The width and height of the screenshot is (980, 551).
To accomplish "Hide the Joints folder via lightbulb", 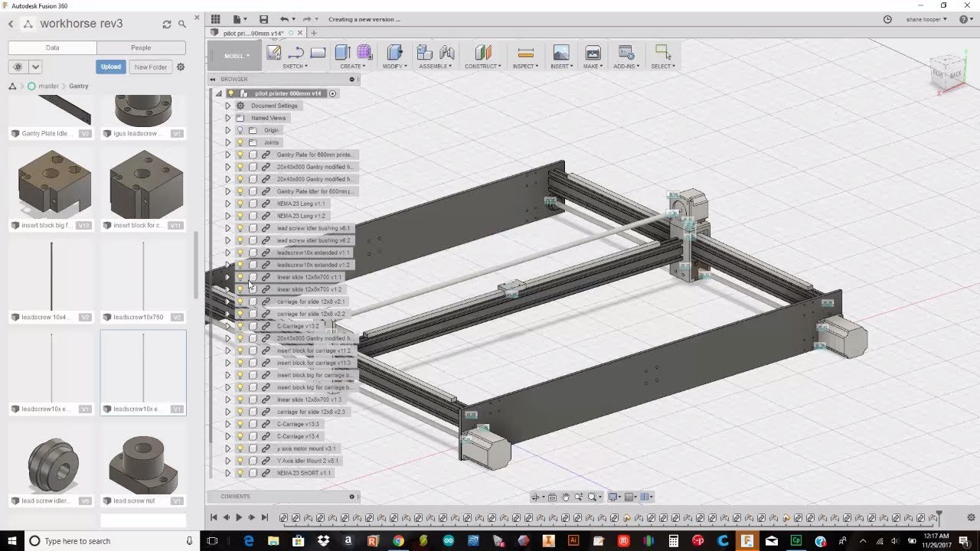I will pyautogui.click(x=240, y=142).
